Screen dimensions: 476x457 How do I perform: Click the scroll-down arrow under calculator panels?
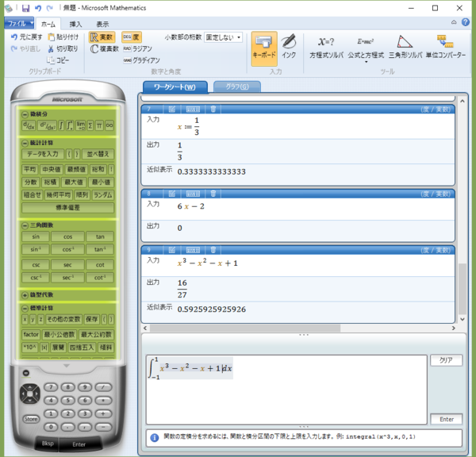67,366
